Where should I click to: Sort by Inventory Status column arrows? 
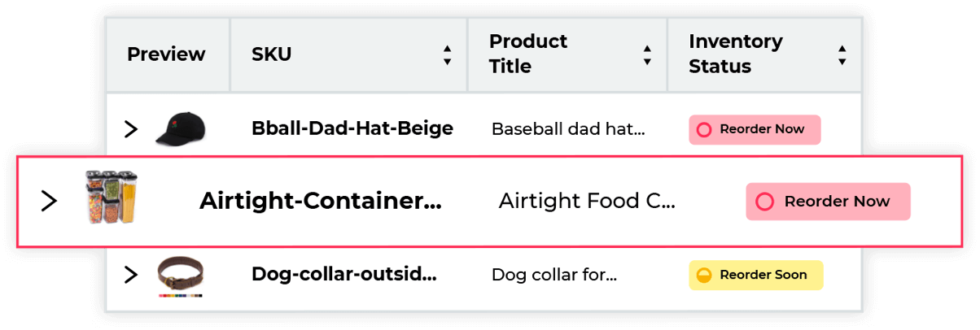click(842, 55)
